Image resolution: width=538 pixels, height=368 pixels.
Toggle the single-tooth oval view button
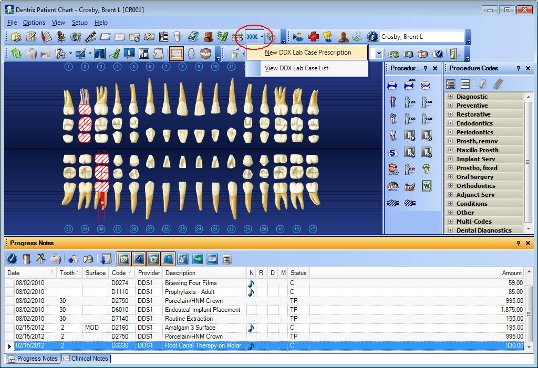click(x=191, y=54)
